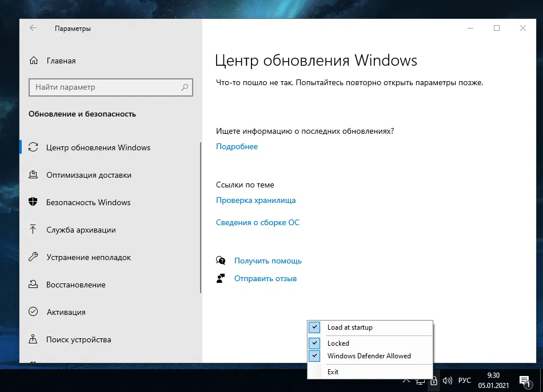
Task: Click the Обновление и безопасность section heading
Action: (82, 114)
